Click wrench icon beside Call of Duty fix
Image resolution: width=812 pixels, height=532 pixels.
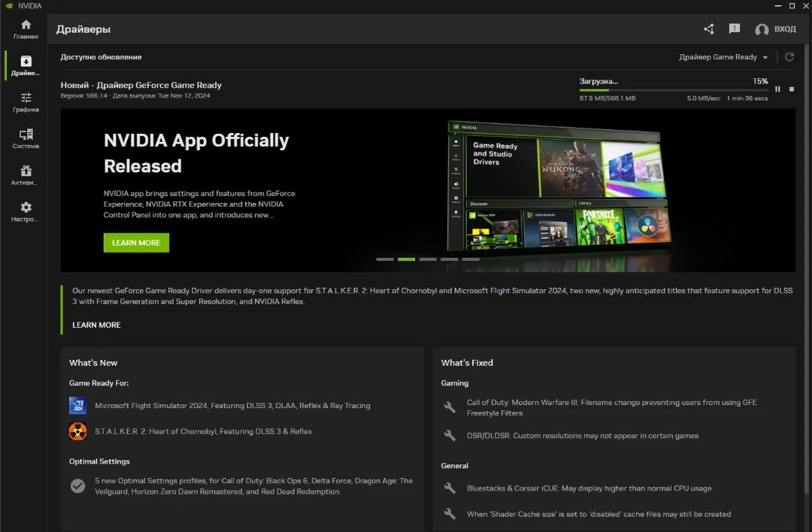point(450,407)
